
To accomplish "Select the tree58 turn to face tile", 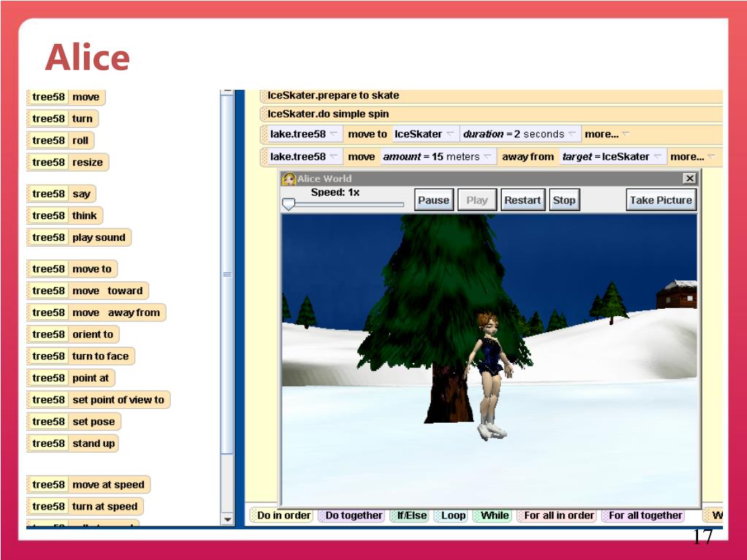I will point(81,357).
